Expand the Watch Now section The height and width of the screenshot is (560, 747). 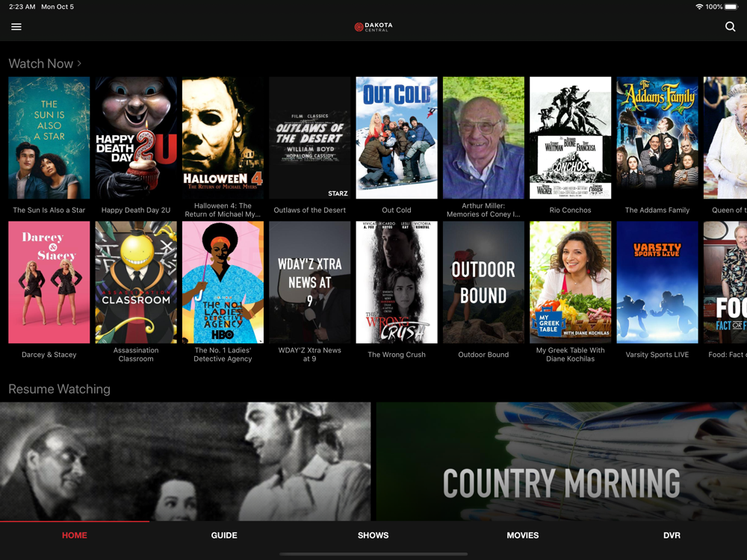point(45,63)
